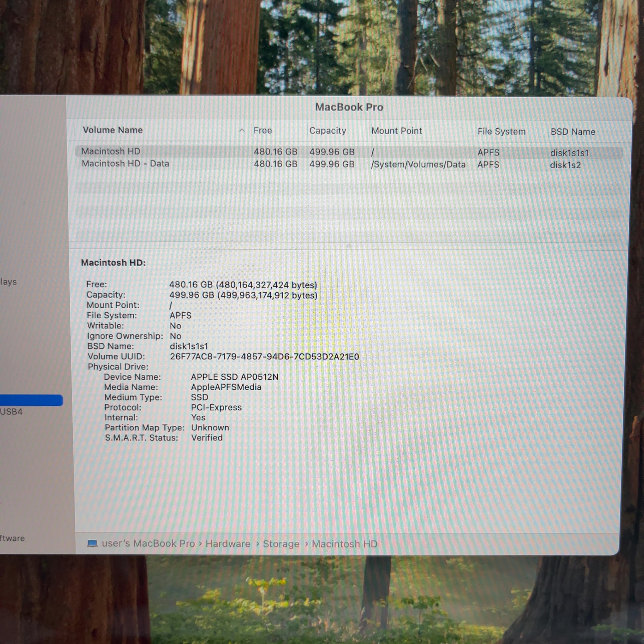The width and height of the screenshot is (644, 644).
Task: Select Thunderbolt/USB4 sidebar item
Action: 11,412
